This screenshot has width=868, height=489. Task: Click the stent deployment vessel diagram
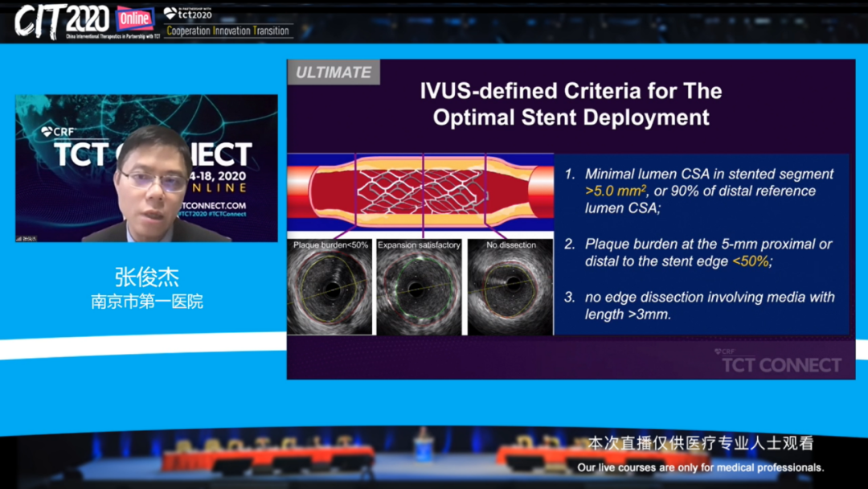click(x=420, y=193)
